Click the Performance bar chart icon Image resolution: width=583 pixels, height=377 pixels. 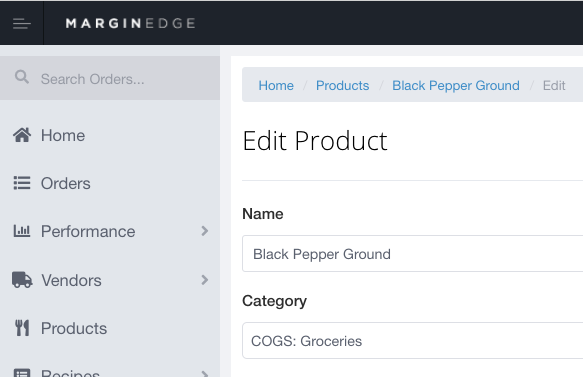click(22, 231)
